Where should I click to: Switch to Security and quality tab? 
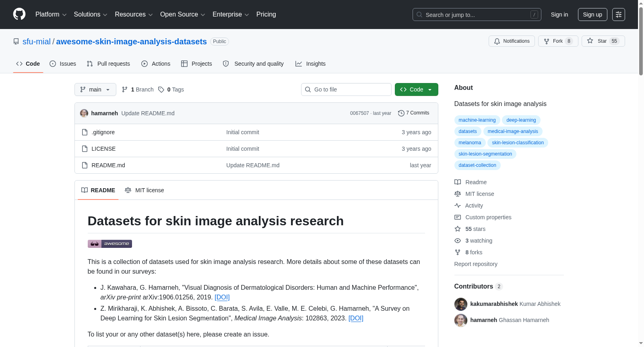pos(253,64)
